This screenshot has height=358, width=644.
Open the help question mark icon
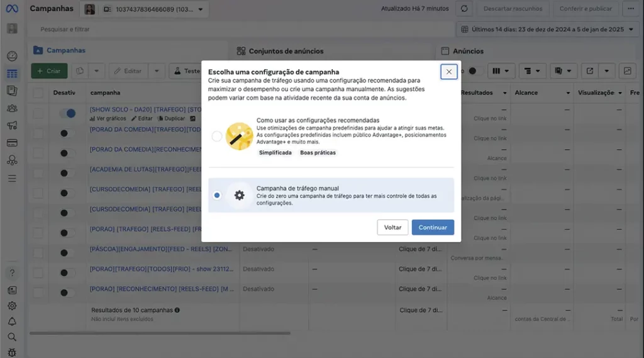[12, 273]
